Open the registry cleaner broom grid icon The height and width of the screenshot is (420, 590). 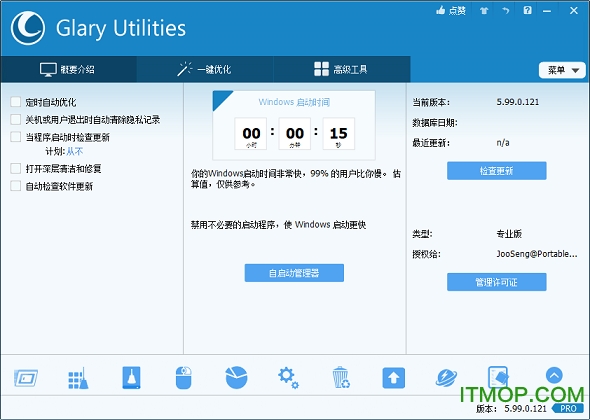point(78,378)
